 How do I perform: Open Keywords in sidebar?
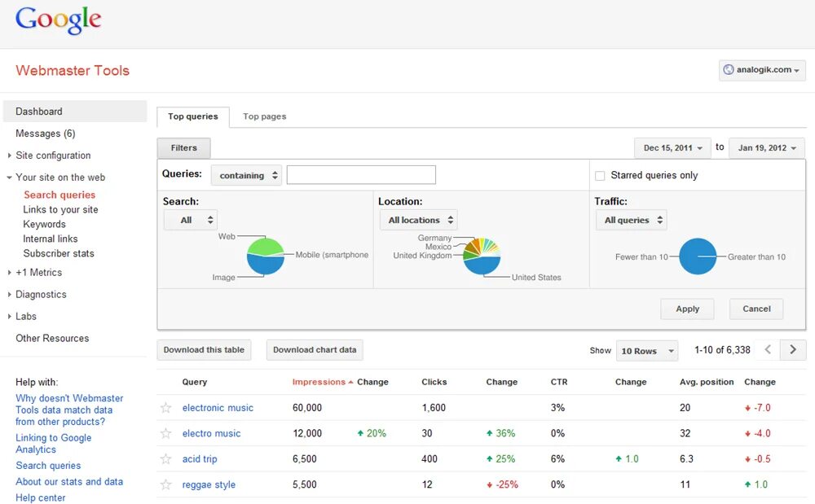click(x=44, y=224)
